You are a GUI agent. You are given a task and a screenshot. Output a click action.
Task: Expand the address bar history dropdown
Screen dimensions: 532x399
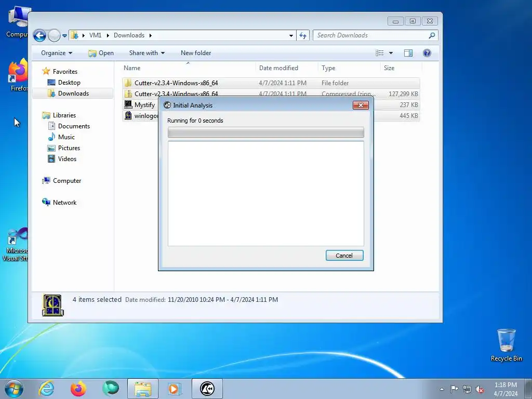point(291,35)
